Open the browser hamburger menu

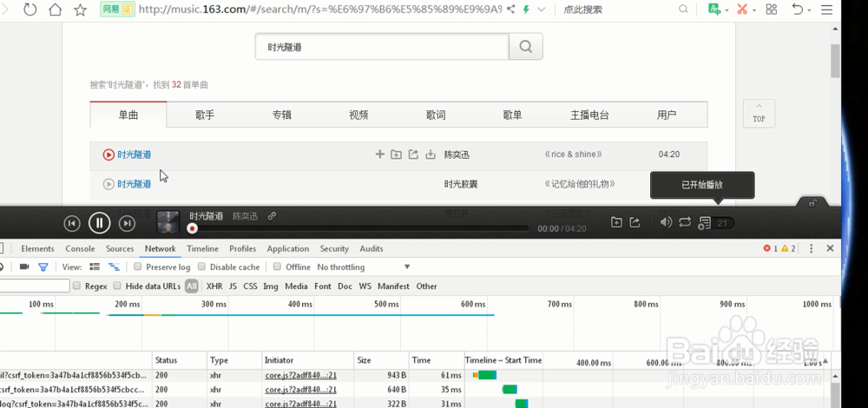[x=826, y=10]
